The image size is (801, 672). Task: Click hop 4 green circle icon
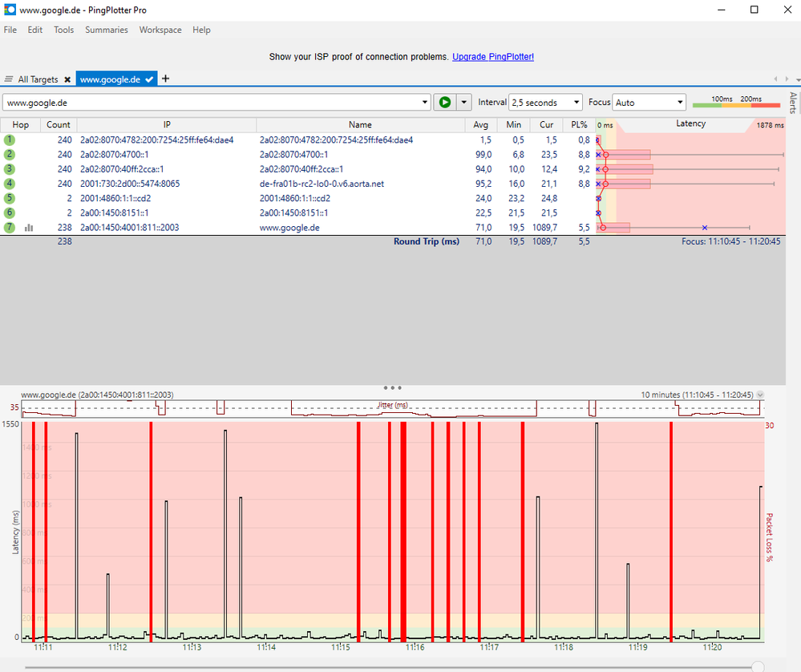[9, 184]
